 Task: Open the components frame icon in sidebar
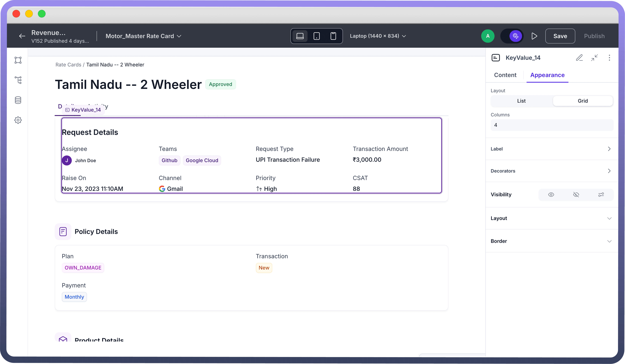[18, 60]
